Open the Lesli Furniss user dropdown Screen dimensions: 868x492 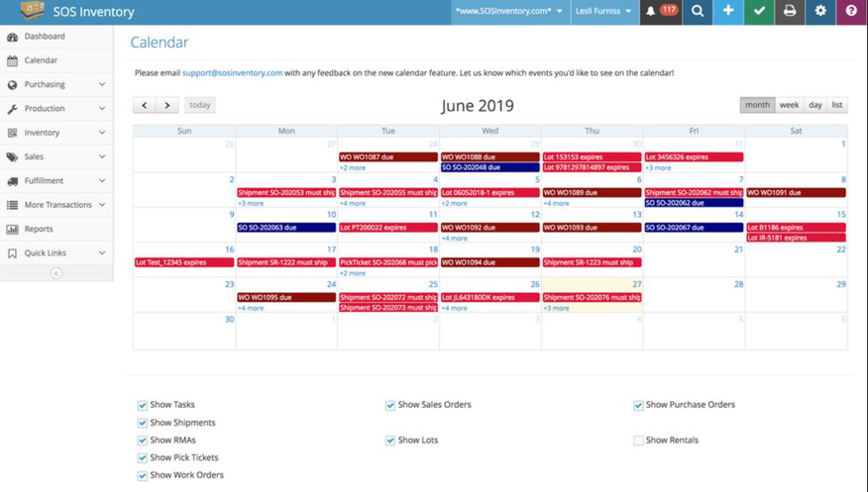pos(602,12)
